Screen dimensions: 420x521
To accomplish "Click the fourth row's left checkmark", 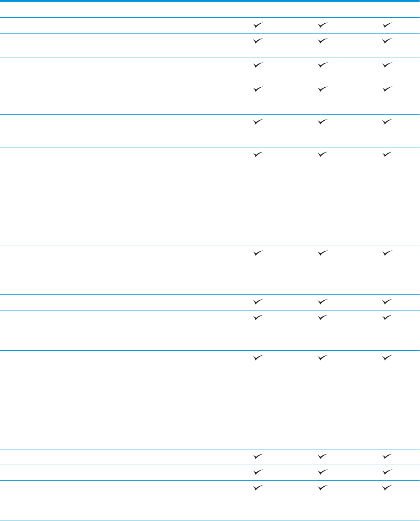I will 257,90.
